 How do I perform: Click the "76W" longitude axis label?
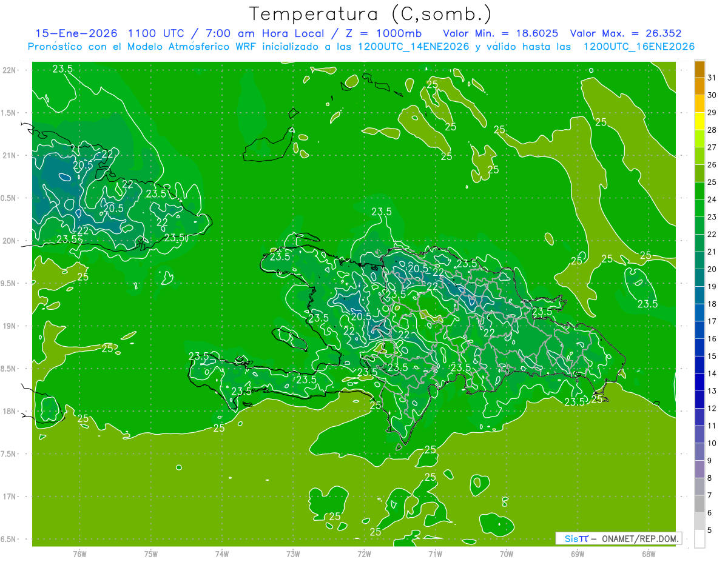79,554
